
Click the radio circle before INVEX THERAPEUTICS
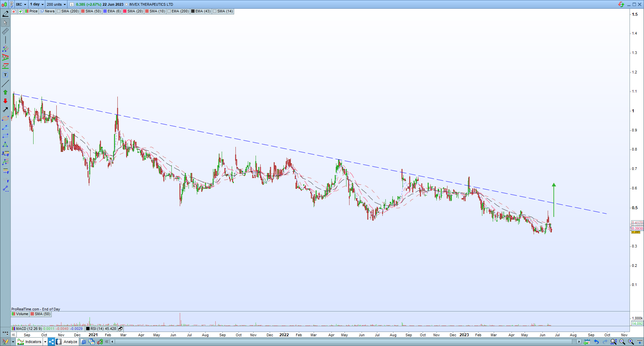pos(126,4)
